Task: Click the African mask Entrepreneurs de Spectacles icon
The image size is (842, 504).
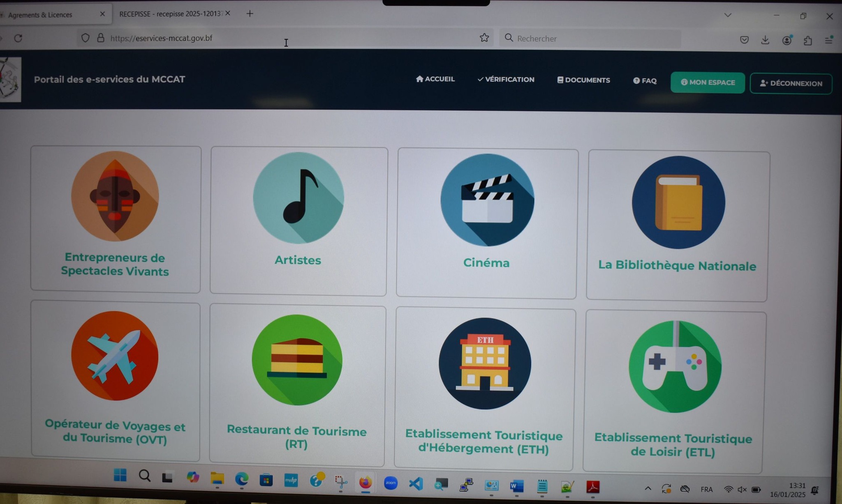Action: pos(115,196)
